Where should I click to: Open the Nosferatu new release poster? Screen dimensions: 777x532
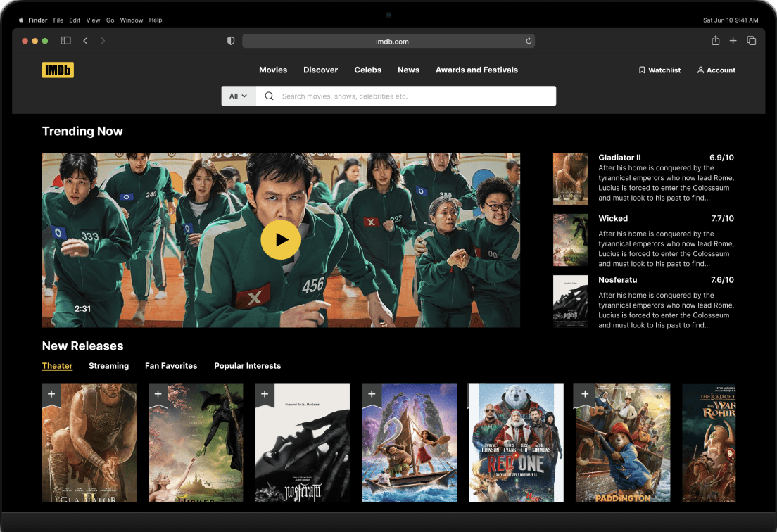point(302,443)
